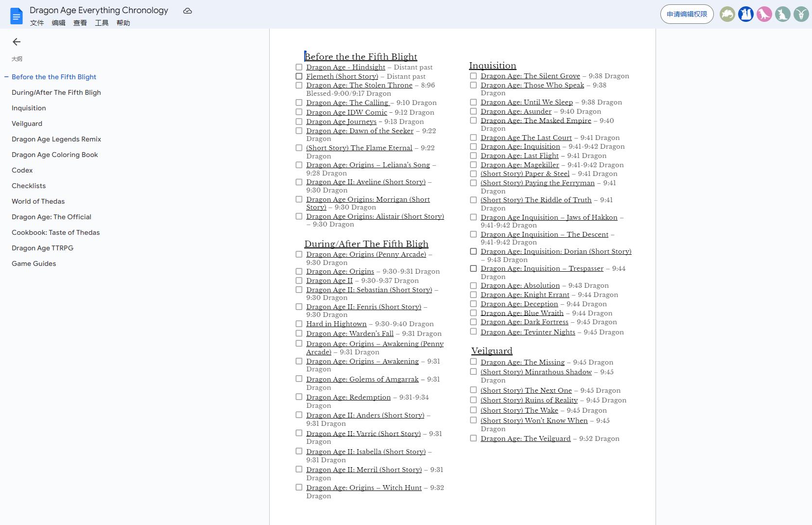Open the Dragon Age: Asunder link
Screen dimensions: 812x525
pyautogui.click(x=516, y=111)
